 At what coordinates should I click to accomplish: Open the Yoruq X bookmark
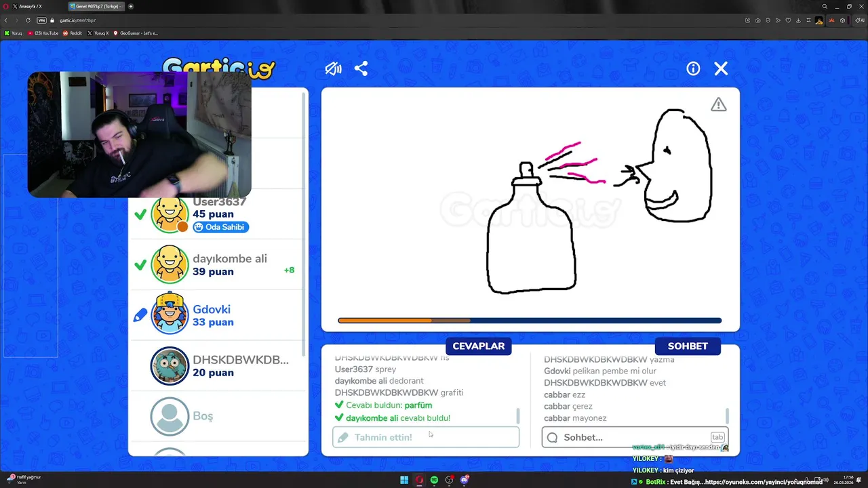click(x=98, y=33)
